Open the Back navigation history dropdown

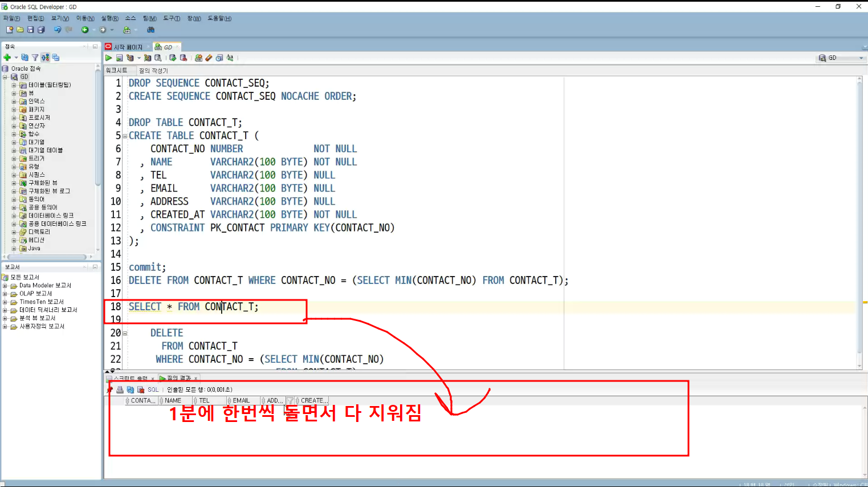coord(93,30)
